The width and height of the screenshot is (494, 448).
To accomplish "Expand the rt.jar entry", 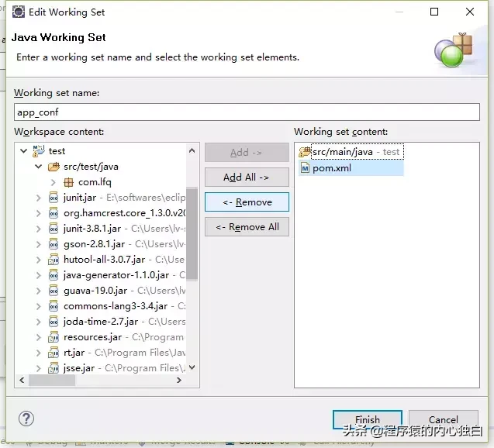I will tap(39, 353).
